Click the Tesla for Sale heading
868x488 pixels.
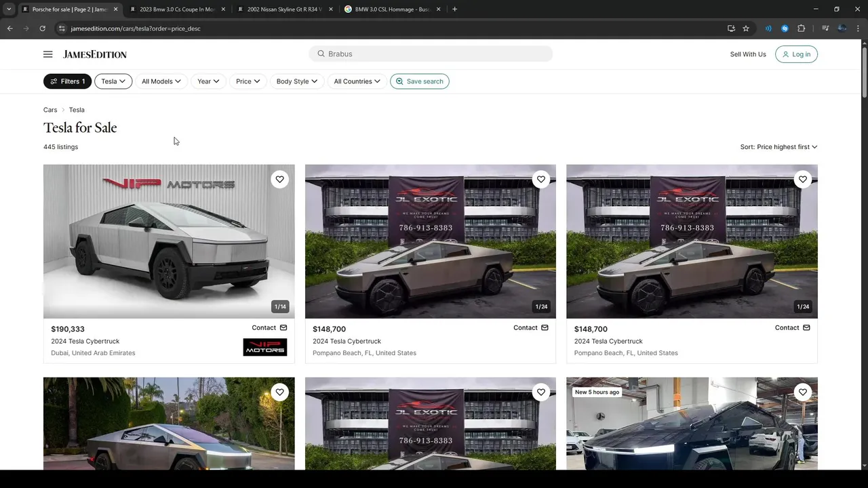tap(80, 128)
